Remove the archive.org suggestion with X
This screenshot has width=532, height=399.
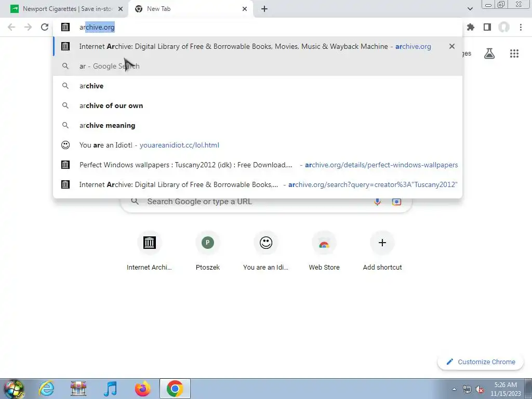tap(452, 46)
